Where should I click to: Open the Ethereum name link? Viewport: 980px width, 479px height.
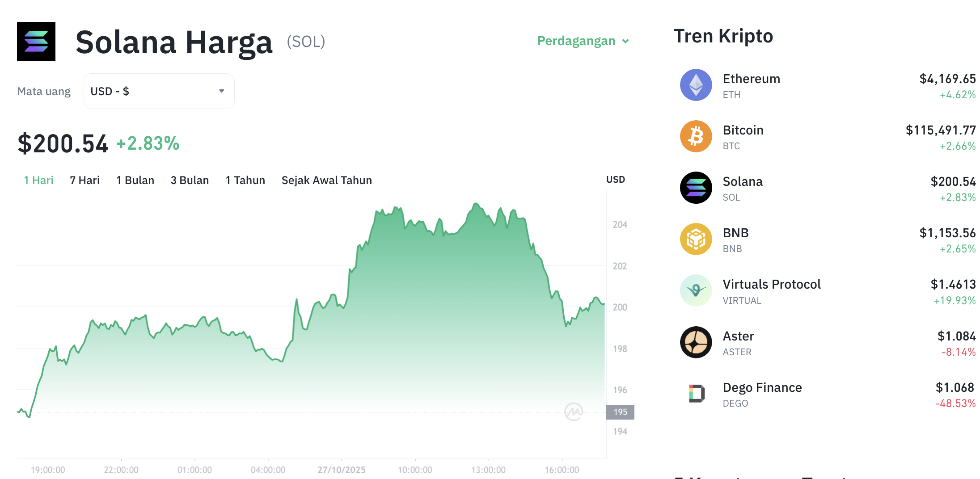tap(751, 79)
